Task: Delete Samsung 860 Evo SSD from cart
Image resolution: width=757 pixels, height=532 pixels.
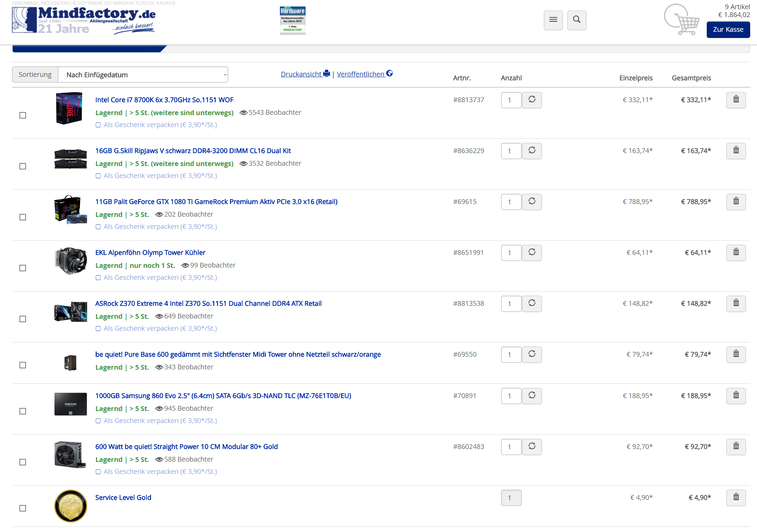Action: pos(736,396)
